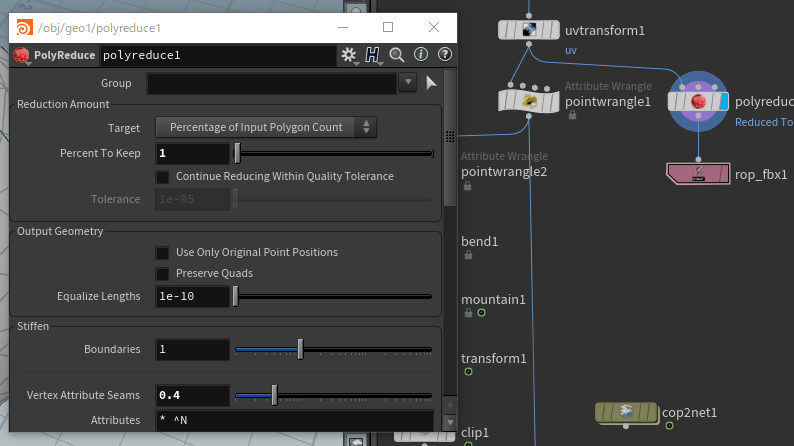Click the Vertex Attribute Seams label
Viewport: 794px width, 446px height.
(x=83, y=395)
